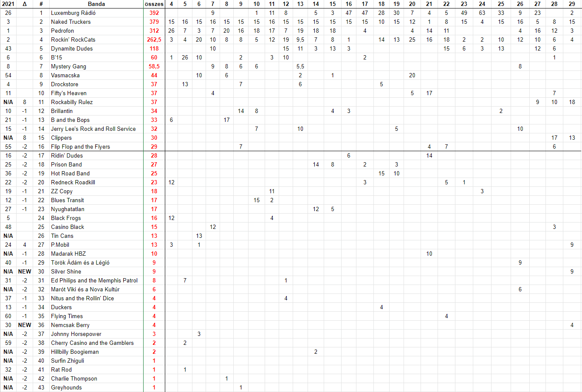Select the 'Naked Truckers' cell
Viewport: 582px width, 392px height.
pyautogui.click(x=71, y=22)
